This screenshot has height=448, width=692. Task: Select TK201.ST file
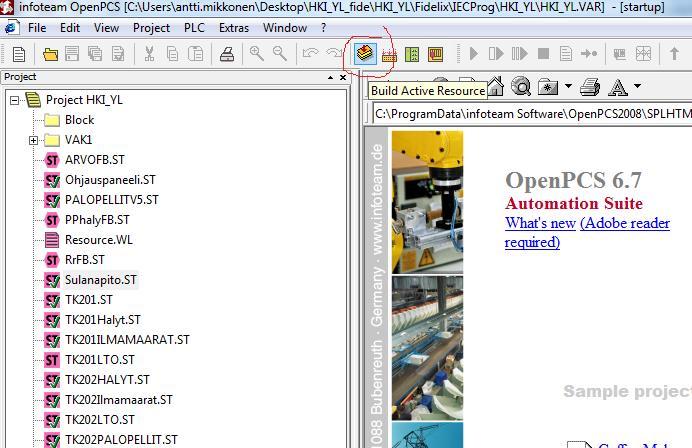coord(89,300)
